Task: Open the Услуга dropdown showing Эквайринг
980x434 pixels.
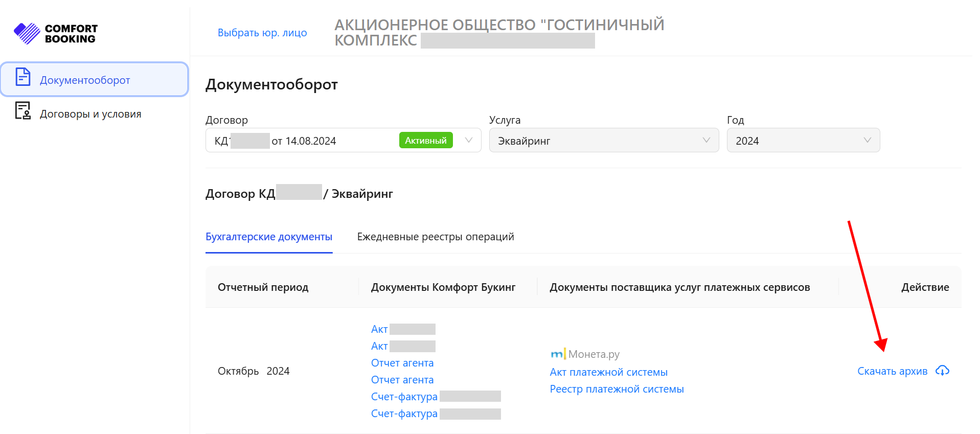Action: click(x=604, y=140)
